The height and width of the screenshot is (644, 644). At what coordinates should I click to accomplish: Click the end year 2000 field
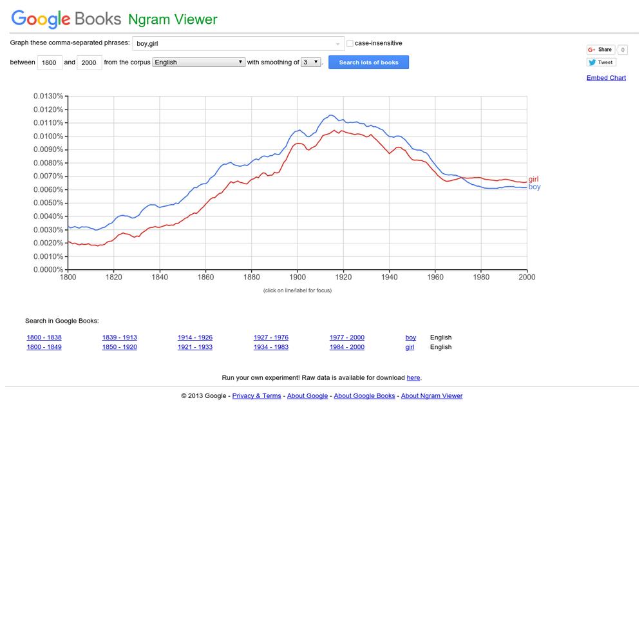[89, 62]
